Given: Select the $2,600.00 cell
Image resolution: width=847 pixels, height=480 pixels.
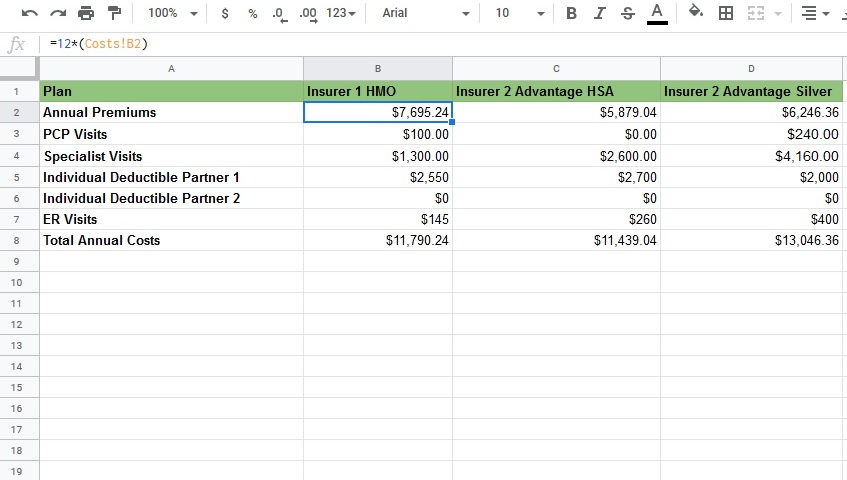Looking at the screenshot, I should click(556, 156).
